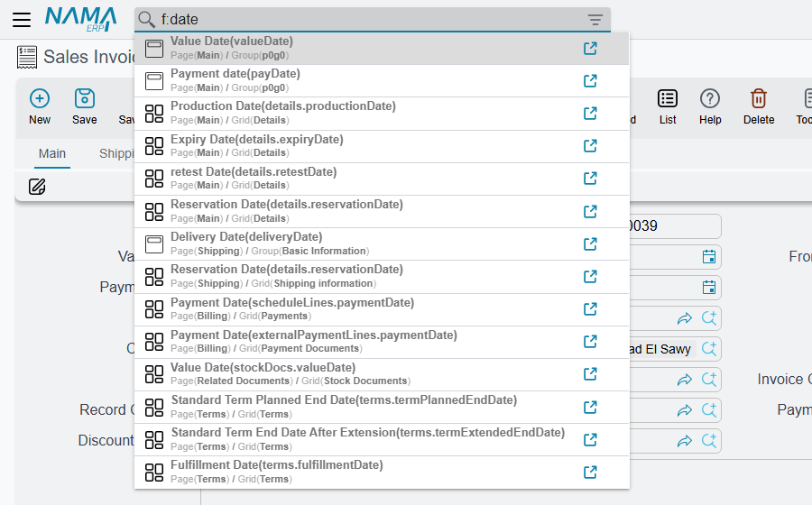The image size is (812, 505).
Task: Click the share arrow in the Discount row
Action: pos(685,441)
